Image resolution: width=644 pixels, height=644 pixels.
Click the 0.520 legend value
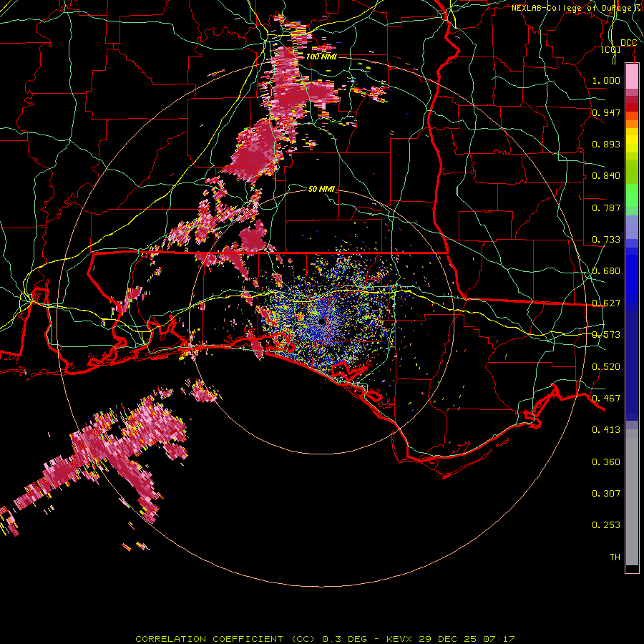tap(606, 367)
